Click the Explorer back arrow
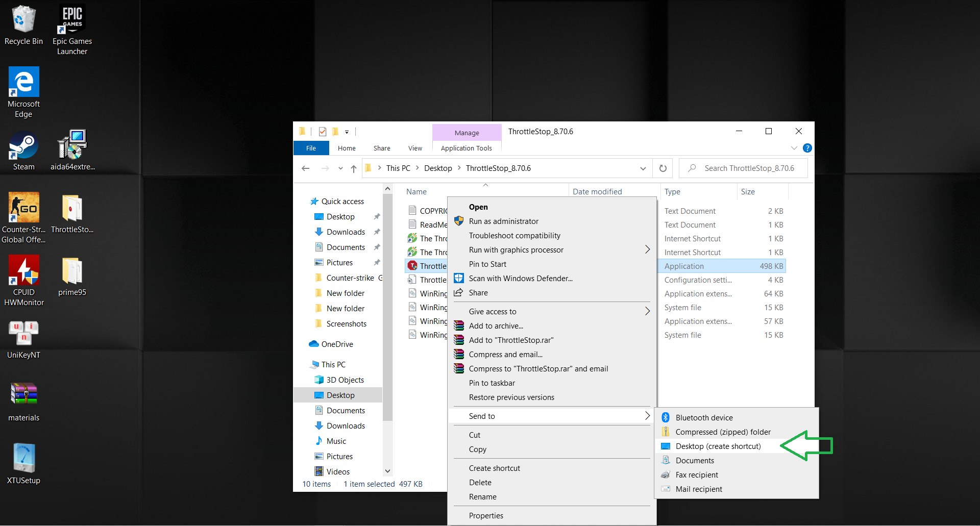 (x=305, y=168)
